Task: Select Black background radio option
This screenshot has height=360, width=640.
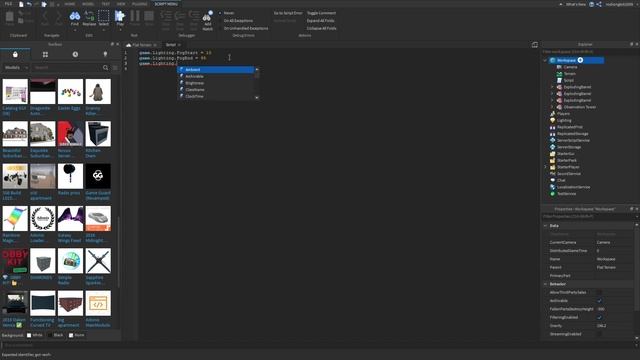Action: 50,335
